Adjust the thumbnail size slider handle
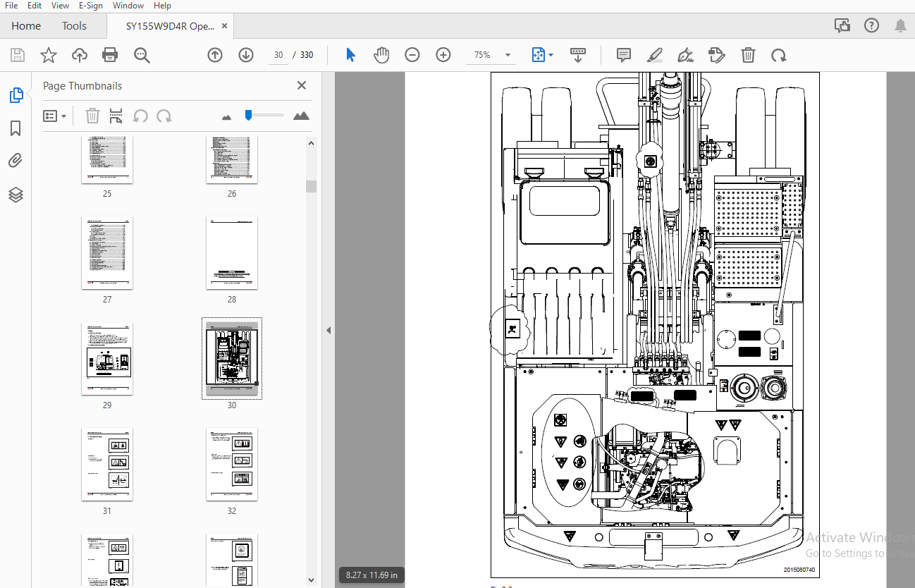The width and height of the screenshot is (915, 588). point(248,115)
